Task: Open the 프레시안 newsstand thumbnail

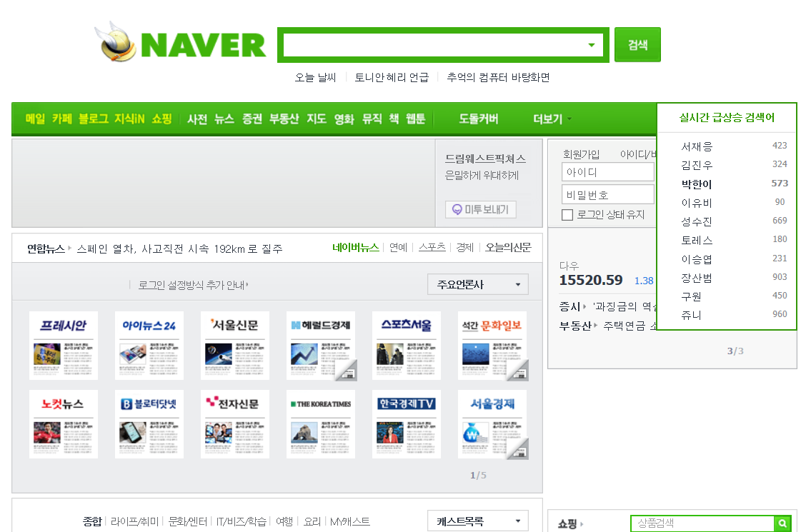Action: click(x=64, y=345)
